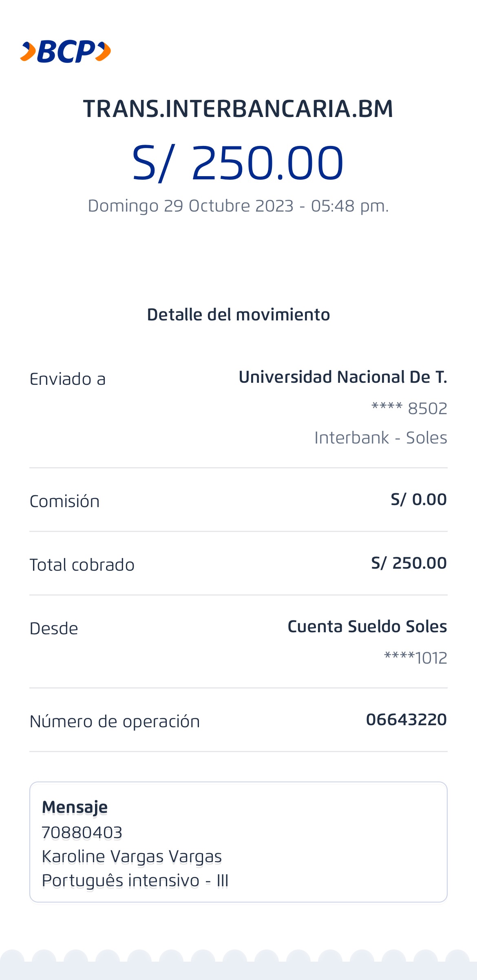The image size is (477, 980).
Task: Select the S/ 0.00 commission value
Action: [418, 500]
